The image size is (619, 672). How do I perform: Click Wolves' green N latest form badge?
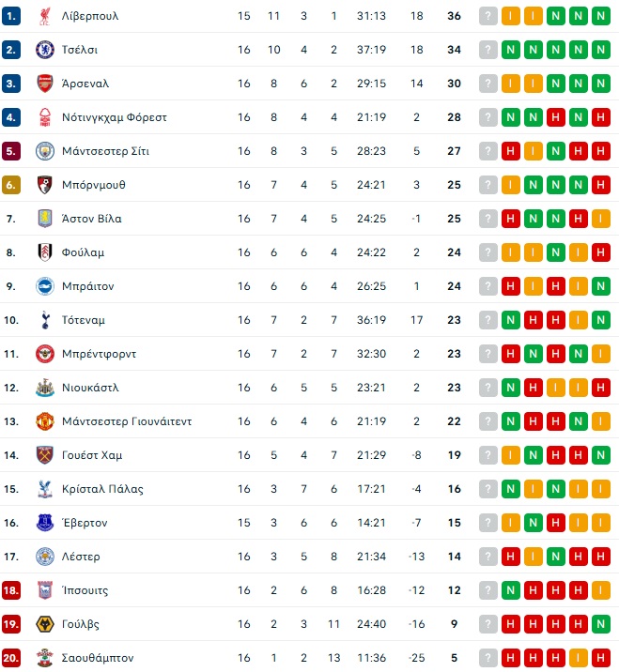(x=600, y=624)
